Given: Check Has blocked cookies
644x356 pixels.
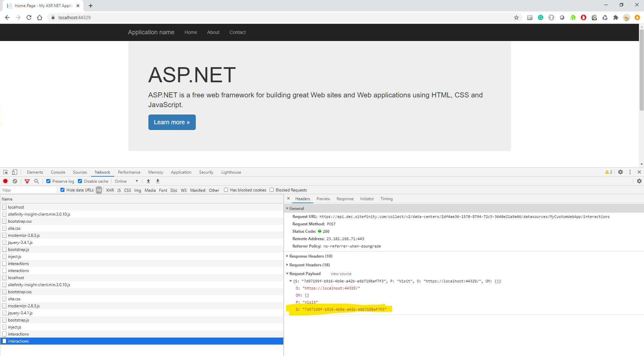Looking at the screenshot, I should [x=226, y=190].
